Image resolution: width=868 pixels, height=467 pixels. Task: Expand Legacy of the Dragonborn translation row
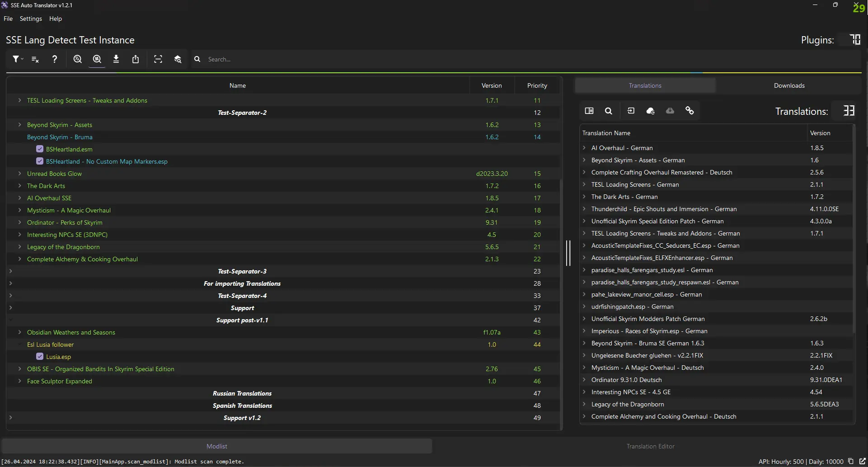[584, 404]
